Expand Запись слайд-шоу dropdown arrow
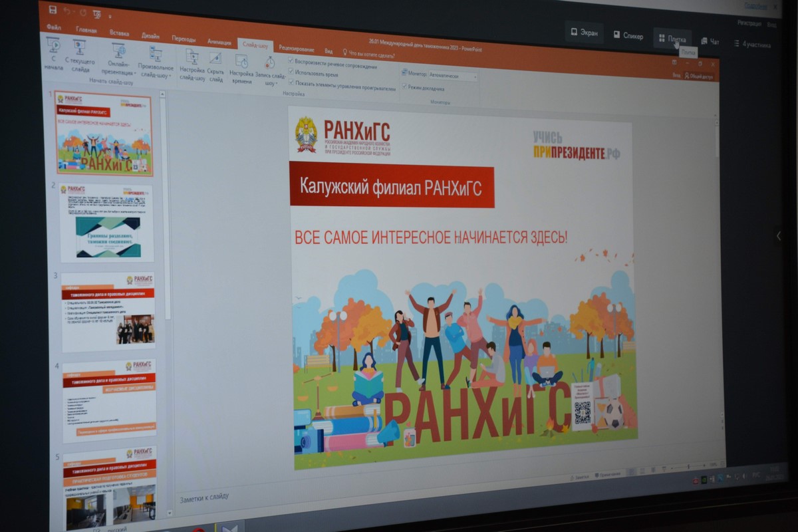 276,84
